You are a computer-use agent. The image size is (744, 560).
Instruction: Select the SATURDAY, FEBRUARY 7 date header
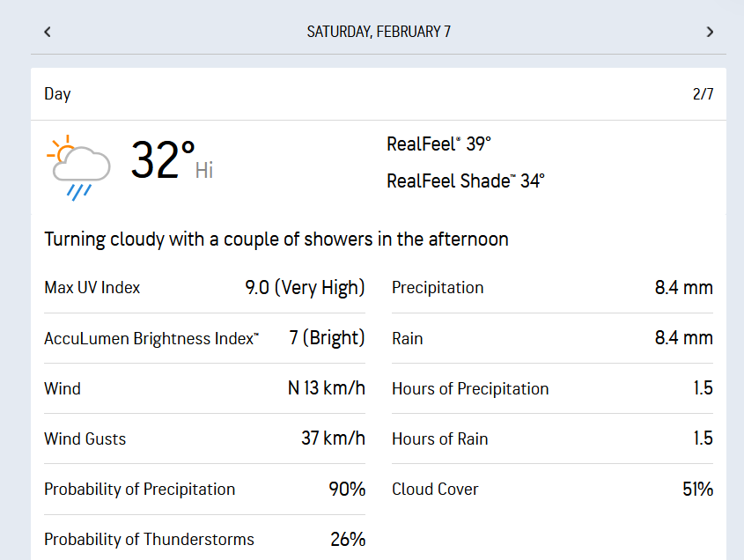click(380, 31)
